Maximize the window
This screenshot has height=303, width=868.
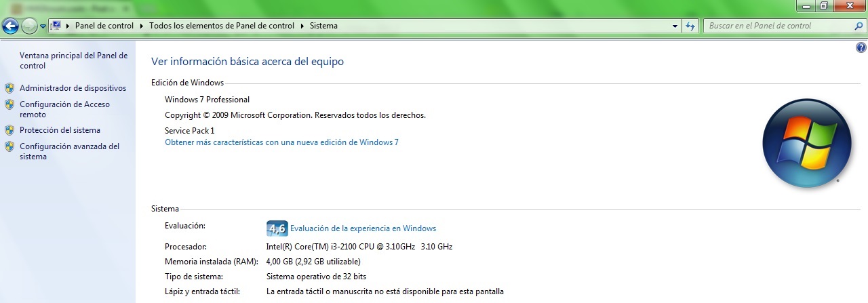824,5
